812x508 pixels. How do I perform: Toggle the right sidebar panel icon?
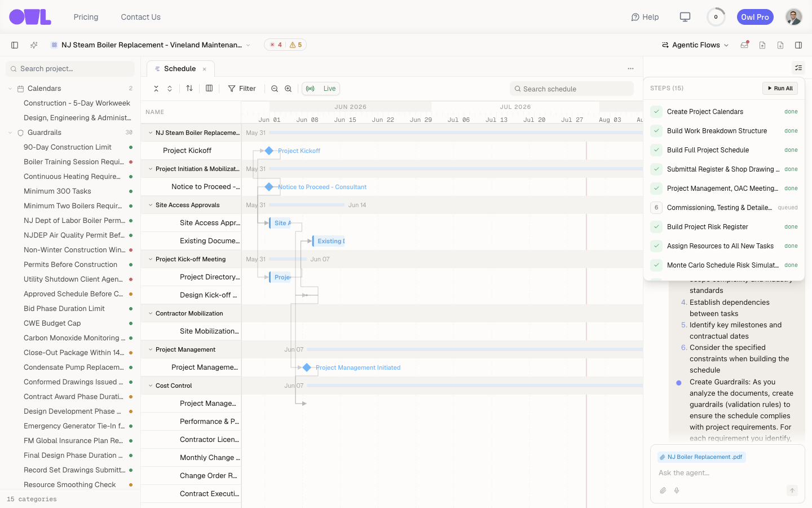798,45
